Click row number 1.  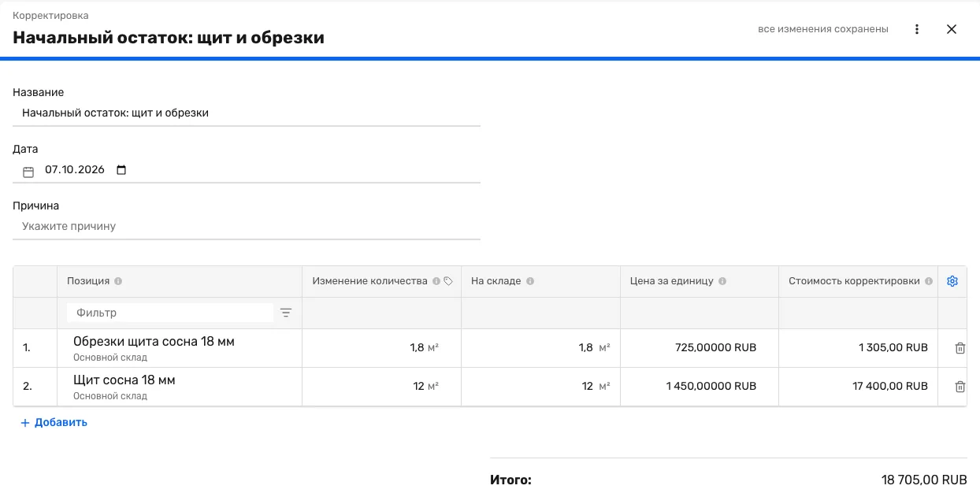[27, 348]
